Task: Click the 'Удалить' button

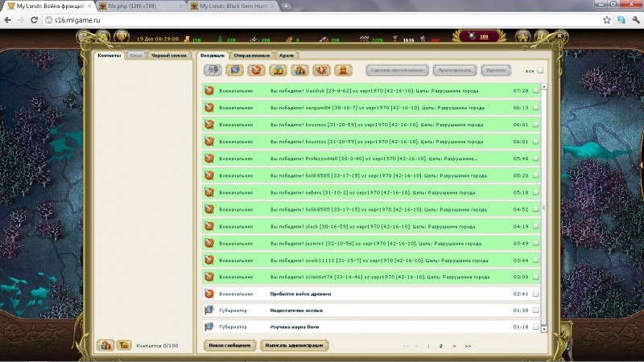Action: click(x=496, y=70)
